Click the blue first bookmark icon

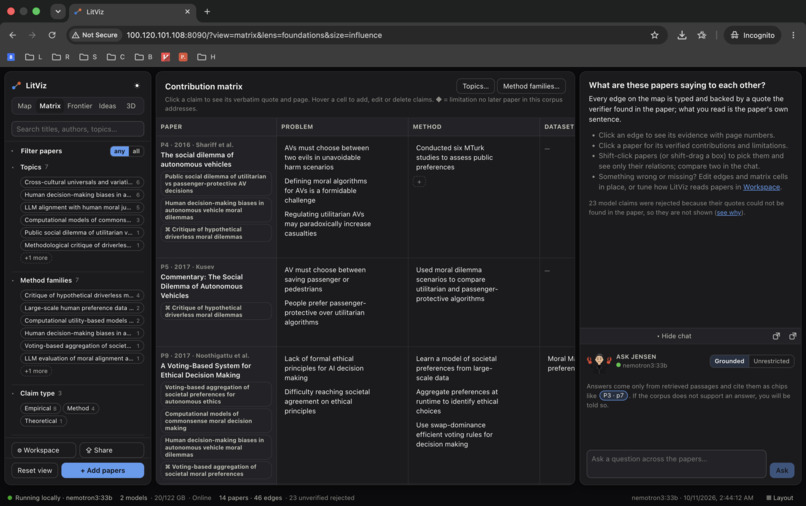click(11, 57)
